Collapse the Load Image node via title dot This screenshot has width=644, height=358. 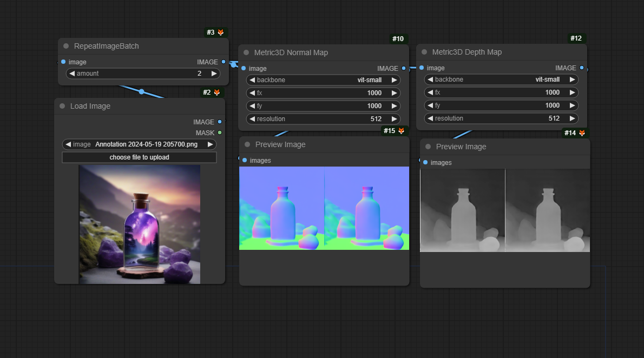pyautogui.click(x=62, y=107)
